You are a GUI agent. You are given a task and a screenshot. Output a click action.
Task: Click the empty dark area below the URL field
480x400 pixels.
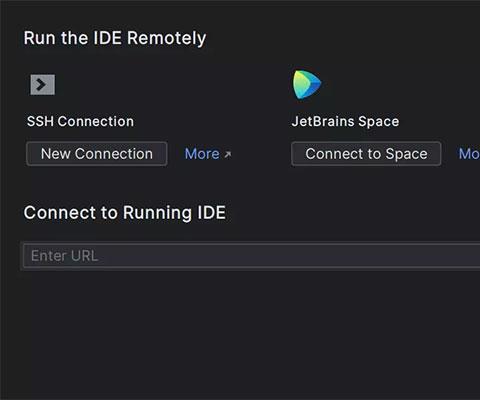(x=240, y=333)
